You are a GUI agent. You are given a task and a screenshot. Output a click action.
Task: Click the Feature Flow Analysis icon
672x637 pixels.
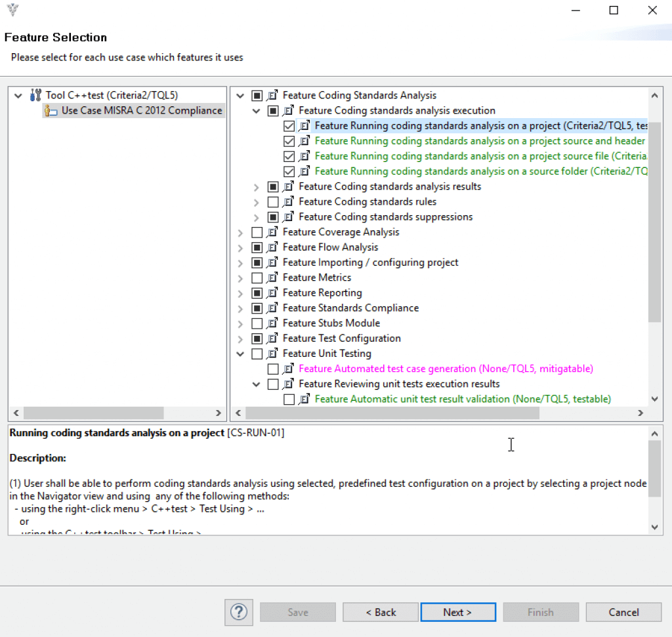coord(272,247)
